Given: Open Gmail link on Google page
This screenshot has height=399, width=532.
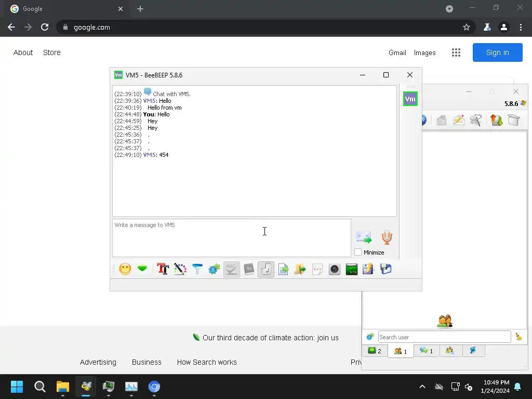Looking at the screenshot, I should pos(397,52).
